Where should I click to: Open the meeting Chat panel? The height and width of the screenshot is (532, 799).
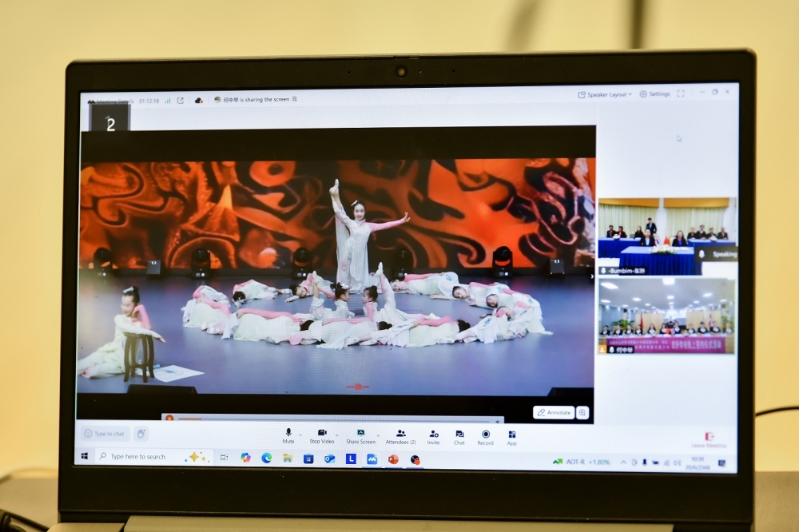(x=459, y=438)
